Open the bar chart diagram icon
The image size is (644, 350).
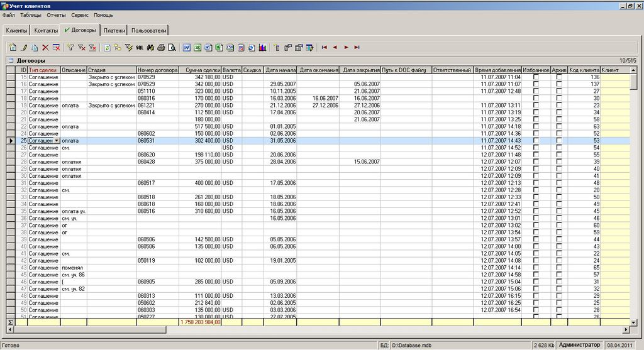click(x=262, y=47)
